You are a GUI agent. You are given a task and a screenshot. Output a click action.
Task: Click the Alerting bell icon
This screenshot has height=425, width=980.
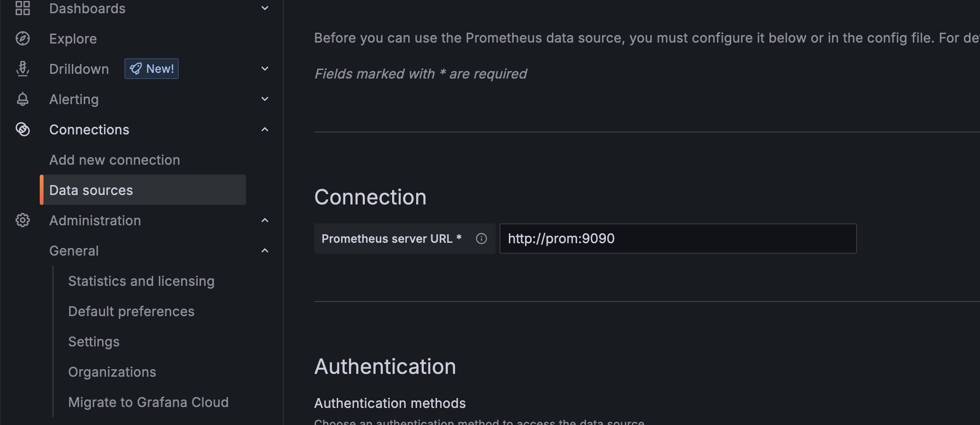23,99
